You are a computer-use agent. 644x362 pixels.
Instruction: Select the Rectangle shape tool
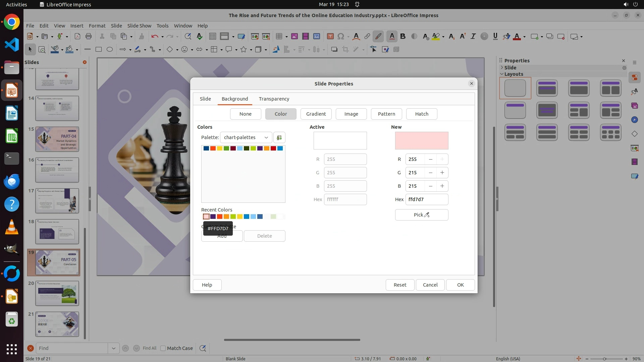(x=98, y=50)
